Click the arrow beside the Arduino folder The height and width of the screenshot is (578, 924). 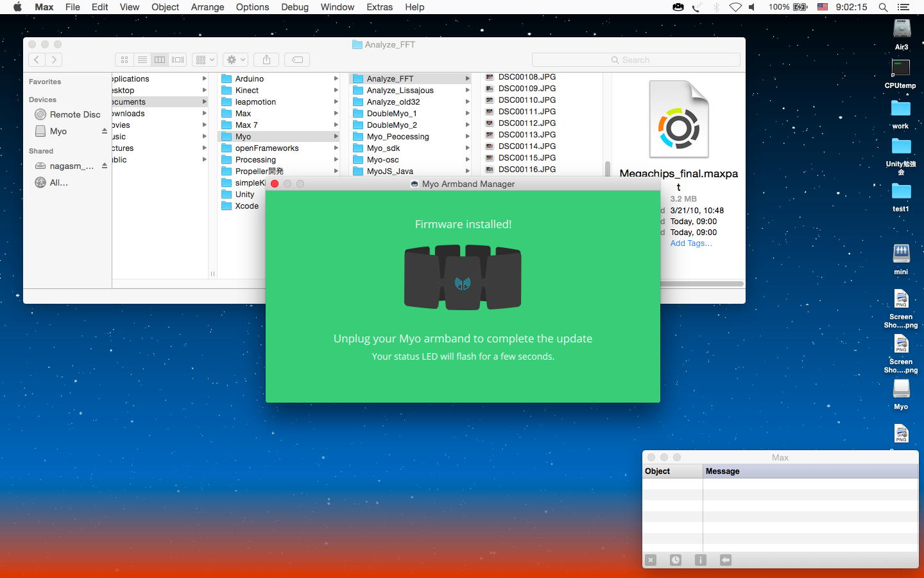point(336,78)
